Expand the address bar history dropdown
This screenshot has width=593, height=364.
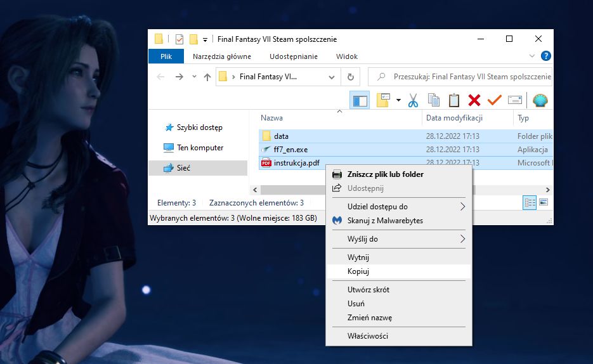[x=332, y=77]
